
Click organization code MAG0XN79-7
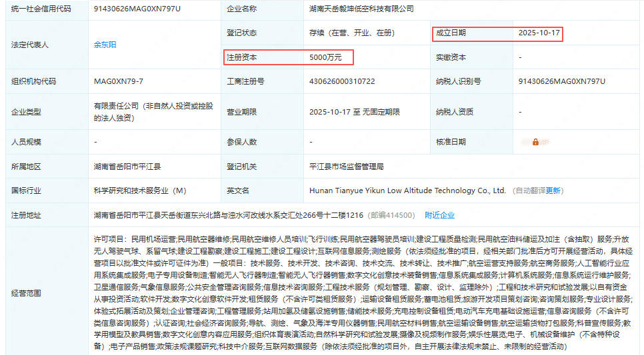click(x=119, y=81)
